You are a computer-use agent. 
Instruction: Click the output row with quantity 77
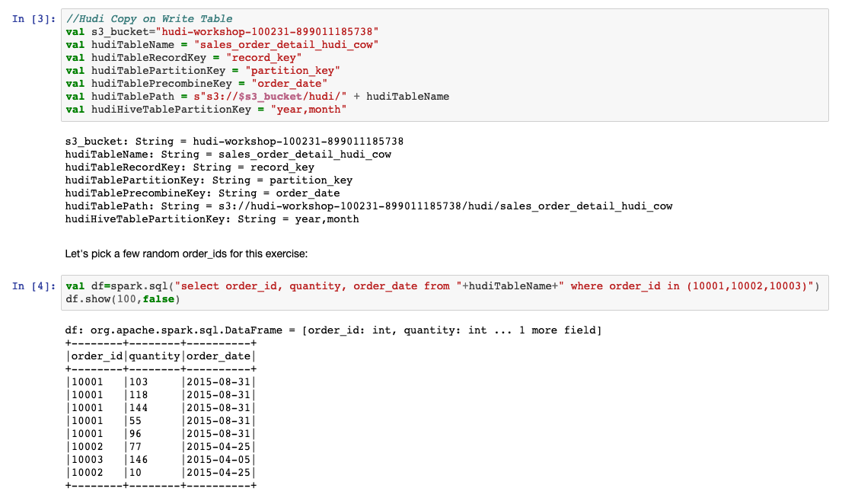pos(161,447)
